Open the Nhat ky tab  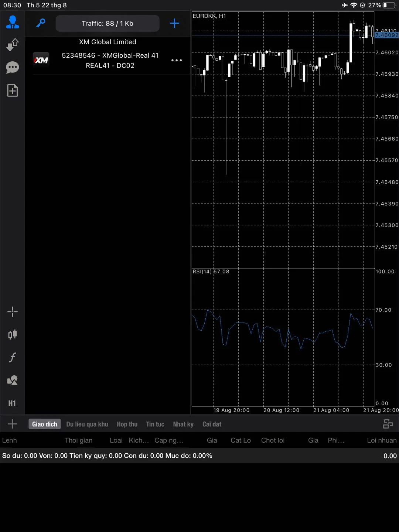click(183, 424)
